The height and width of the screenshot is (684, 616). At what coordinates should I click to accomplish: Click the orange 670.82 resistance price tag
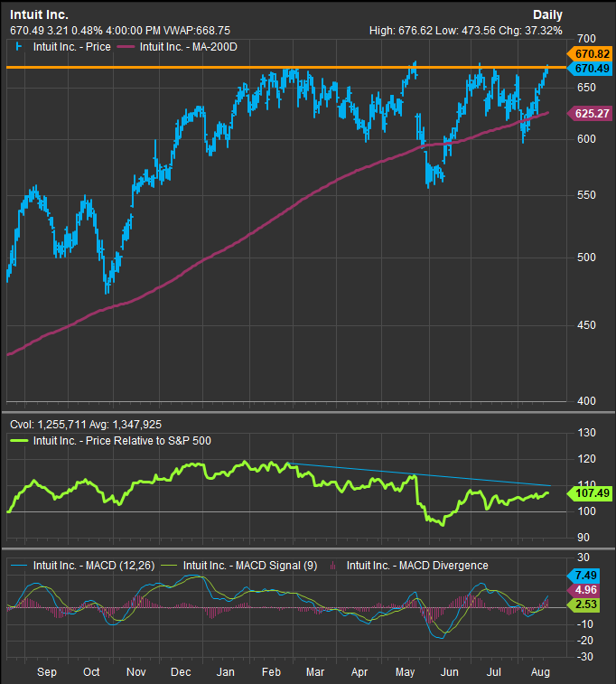point(589,53)
